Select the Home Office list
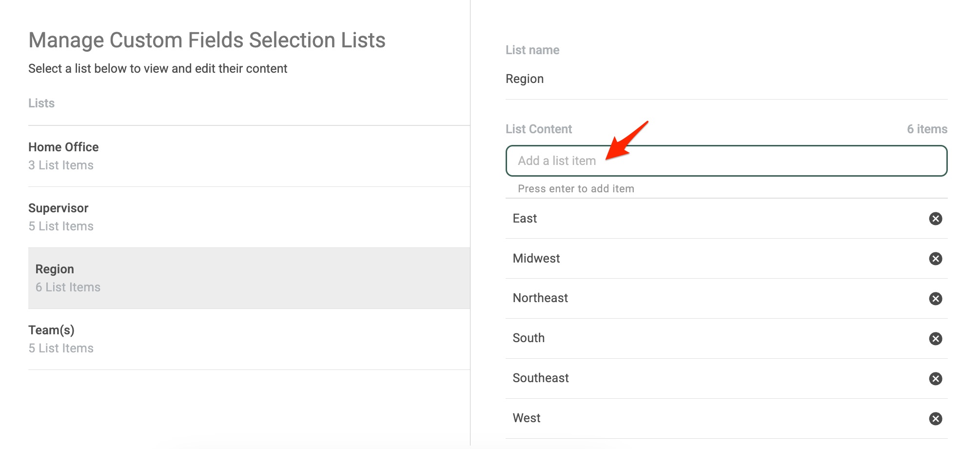Screen dimensions: 980x449 click(249, 156)
